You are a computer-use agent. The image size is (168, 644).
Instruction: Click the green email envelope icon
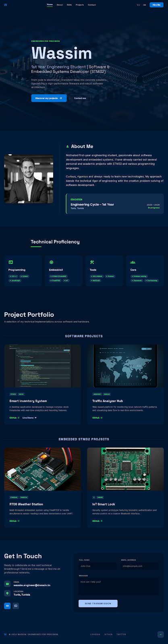(7, 584)
